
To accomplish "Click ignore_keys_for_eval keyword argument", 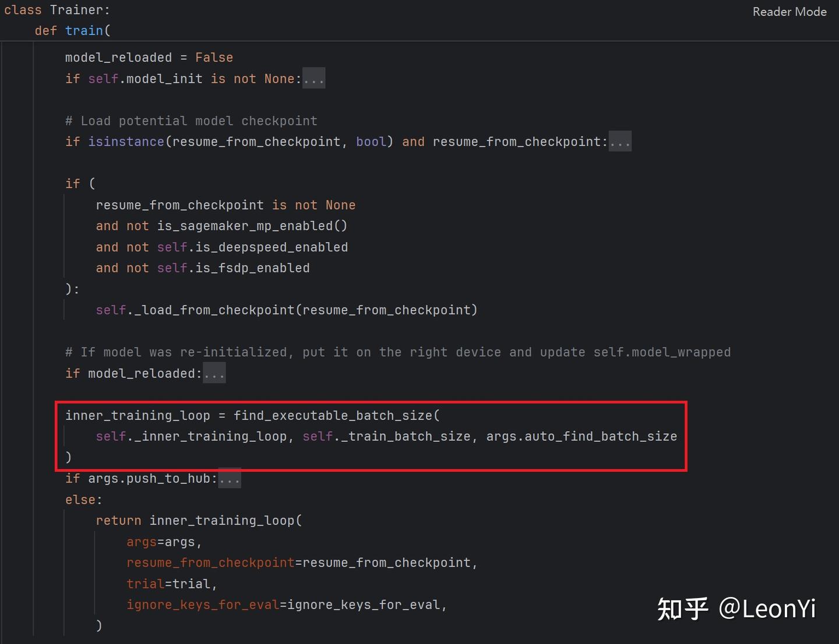I will coord(286,605).
